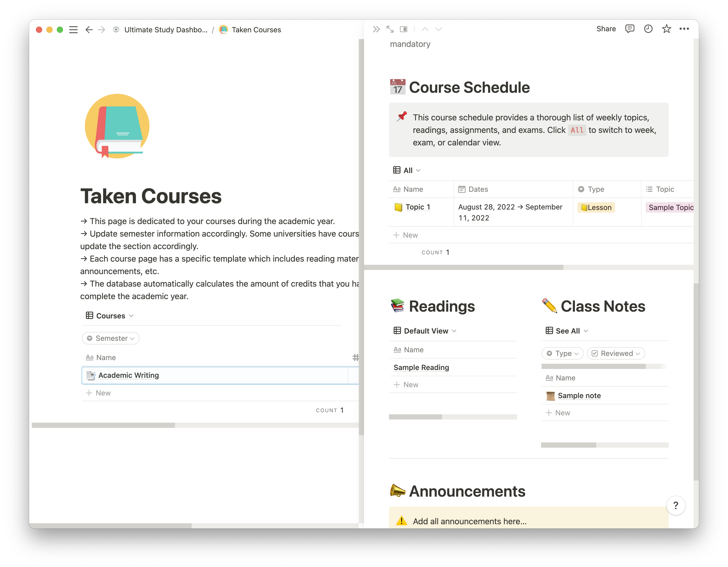Open the help question mark button
The height and width of the screenshot is (567, 728).
click(675, 506)
